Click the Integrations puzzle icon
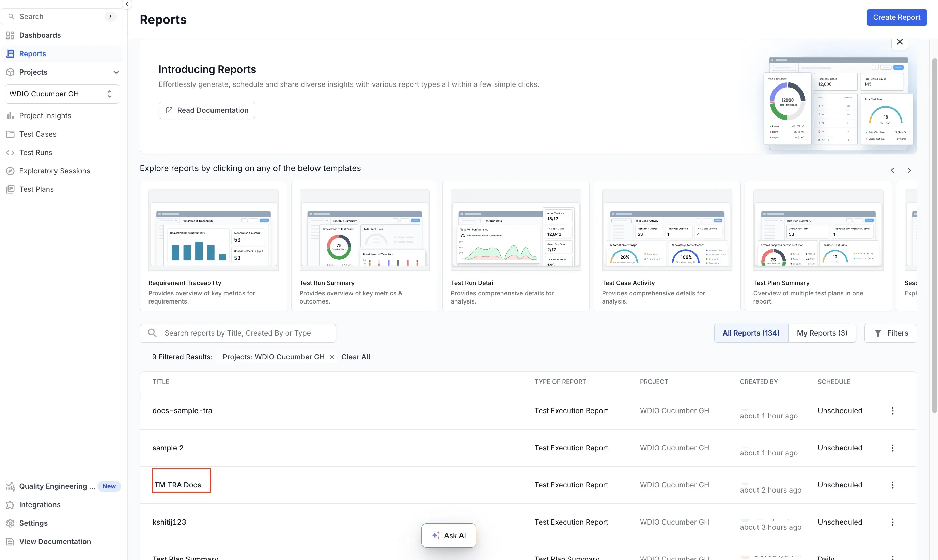 click(10, 505)
